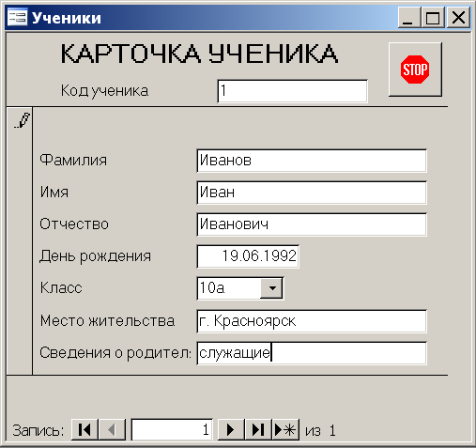
Task: Click the День рождения date field
Action: tap(248, 256)
